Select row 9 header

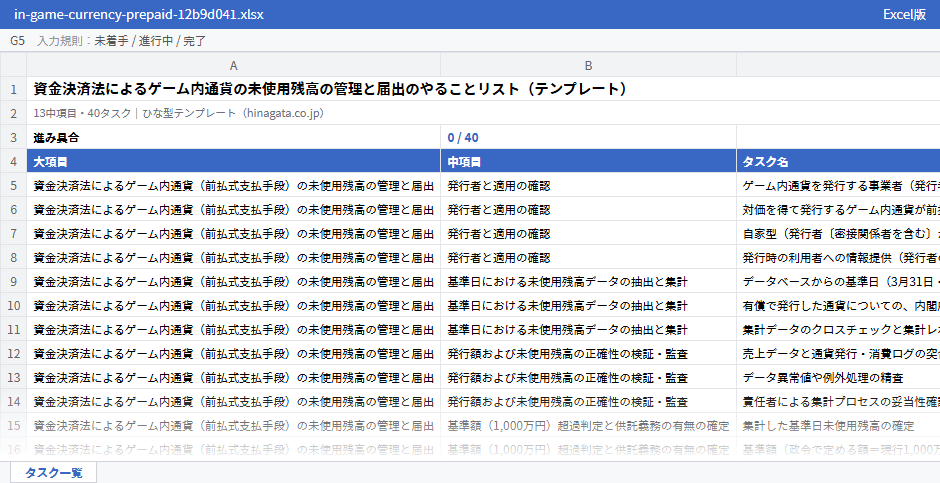pos(13,281)
